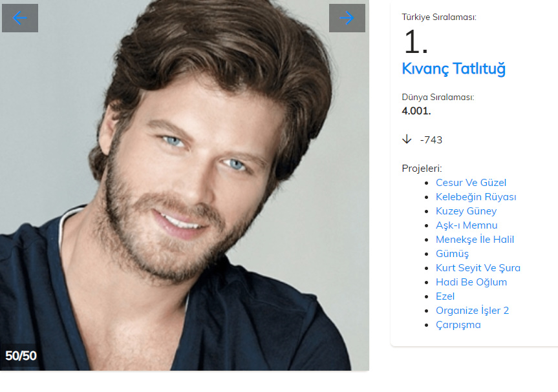Click the 50/50 photo counter badge
The image size is (558, 392).
(21, 356)
